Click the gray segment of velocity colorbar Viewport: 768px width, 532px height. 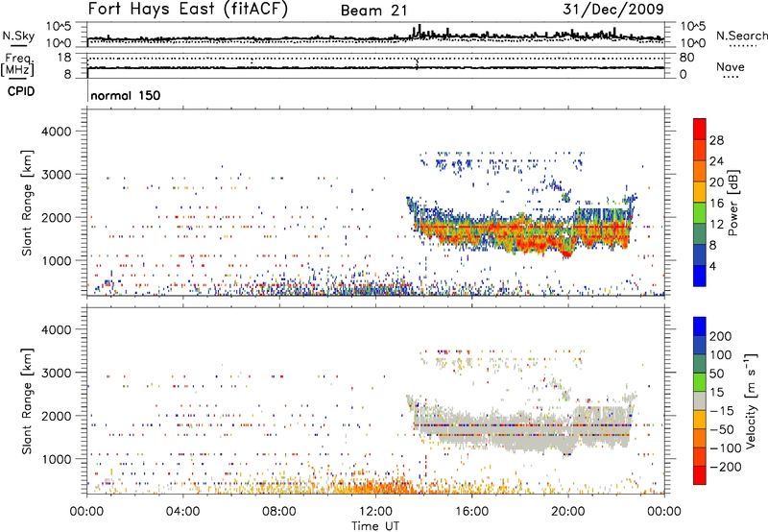(x=700, y=401)
